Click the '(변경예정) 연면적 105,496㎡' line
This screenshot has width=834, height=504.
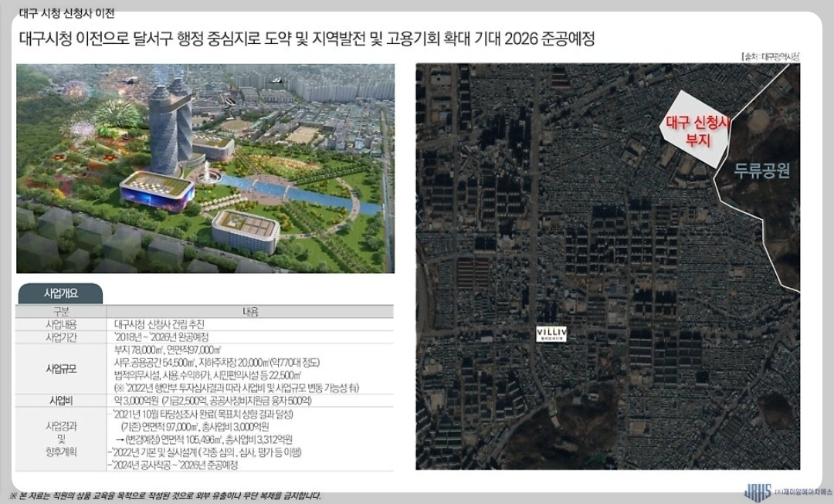204,440
